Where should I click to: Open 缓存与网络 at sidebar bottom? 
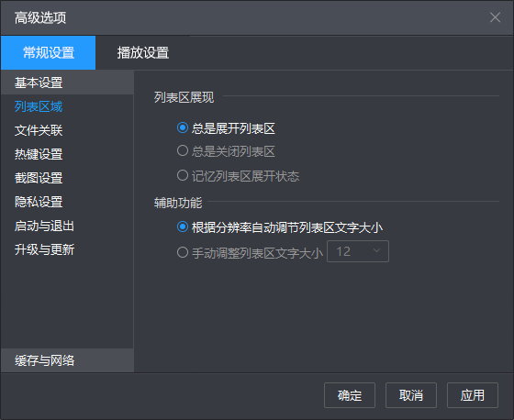(x=67, y=360)
